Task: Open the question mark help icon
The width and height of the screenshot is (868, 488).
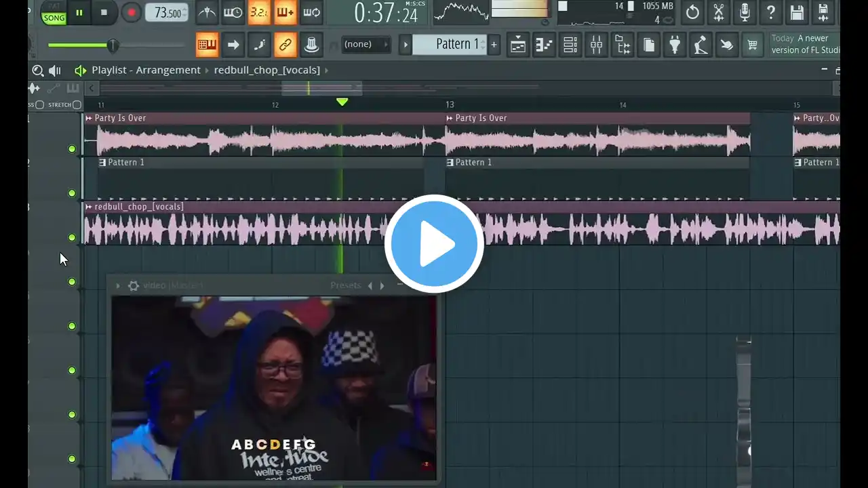Action: point(771,12)
